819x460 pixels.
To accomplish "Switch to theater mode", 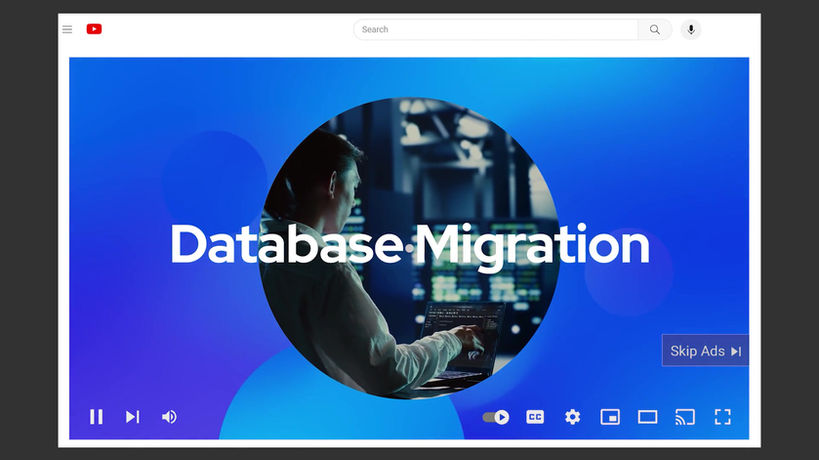I will point(648,417).
